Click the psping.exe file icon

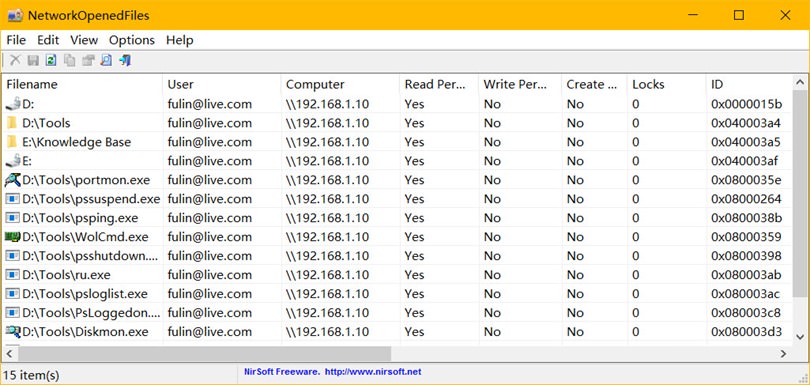(x=13, y=218)
